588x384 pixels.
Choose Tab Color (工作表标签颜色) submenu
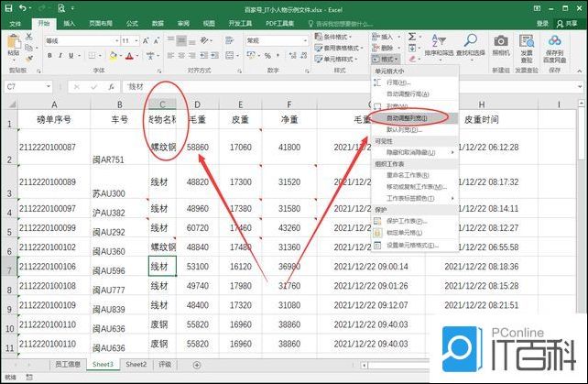pyautogui.click(x=415, y=198)
